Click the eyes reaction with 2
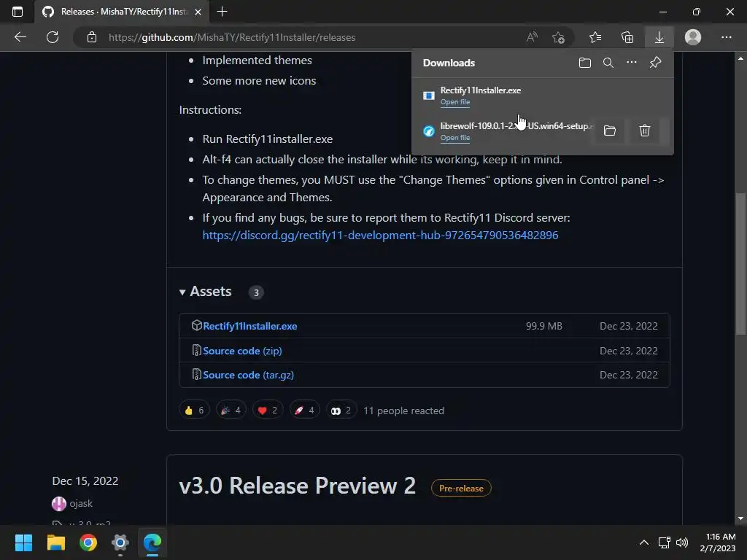Image resolution: width=747 pixels, height=560 pixels. (x=341, y=411)
